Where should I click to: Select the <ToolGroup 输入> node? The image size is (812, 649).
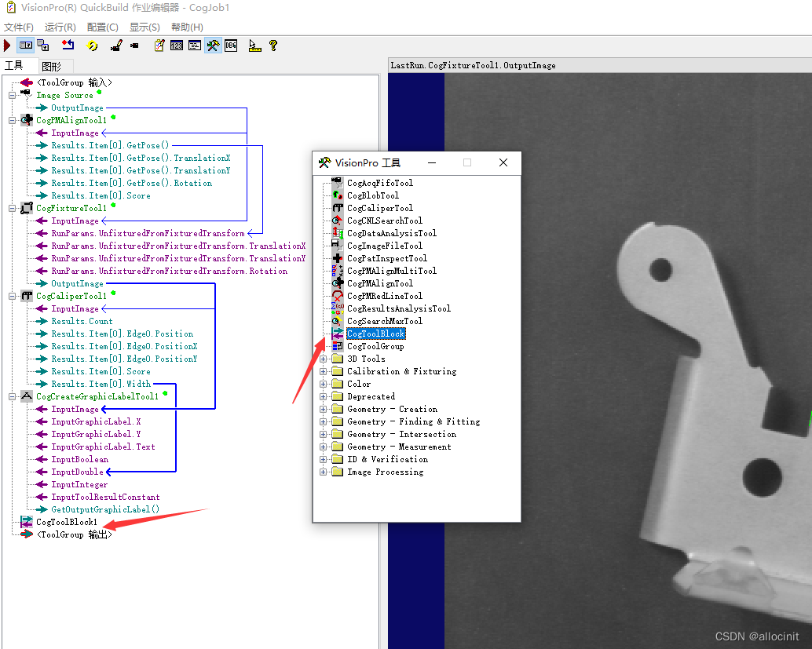click(74, 83)
